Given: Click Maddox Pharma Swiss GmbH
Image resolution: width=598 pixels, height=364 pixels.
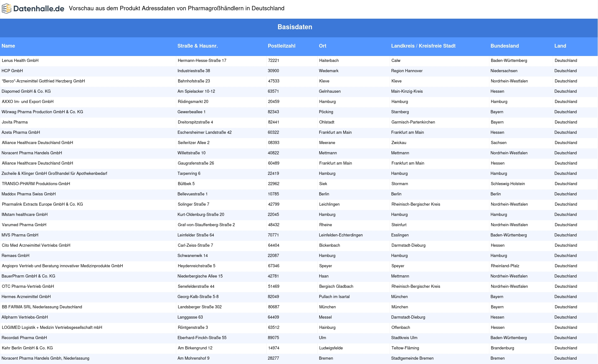Looking at the screenshot, I should coord(29,194).
